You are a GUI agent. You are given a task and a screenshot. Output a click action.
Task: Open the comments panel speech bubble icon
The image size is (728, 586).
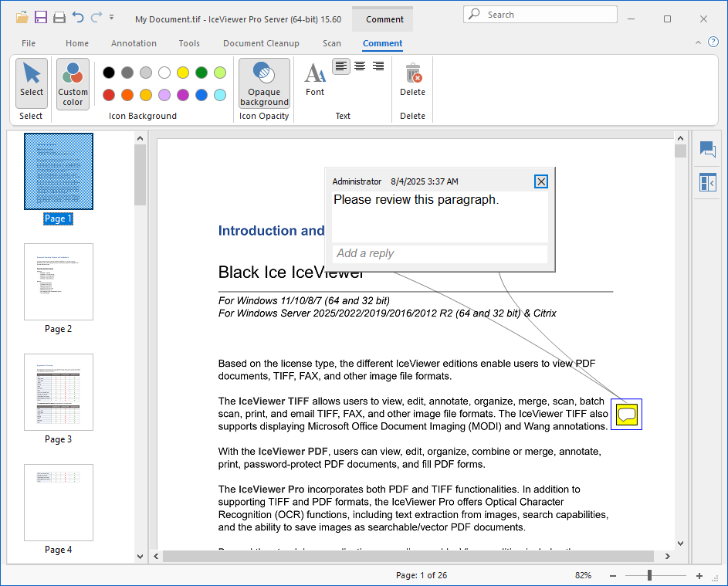(708, 150)
